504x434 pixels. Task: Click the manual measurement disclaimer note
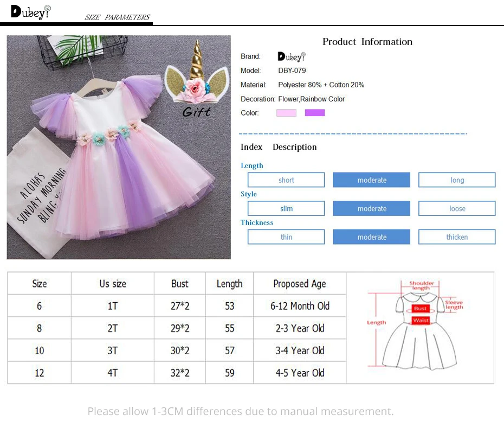coord(241,411)
